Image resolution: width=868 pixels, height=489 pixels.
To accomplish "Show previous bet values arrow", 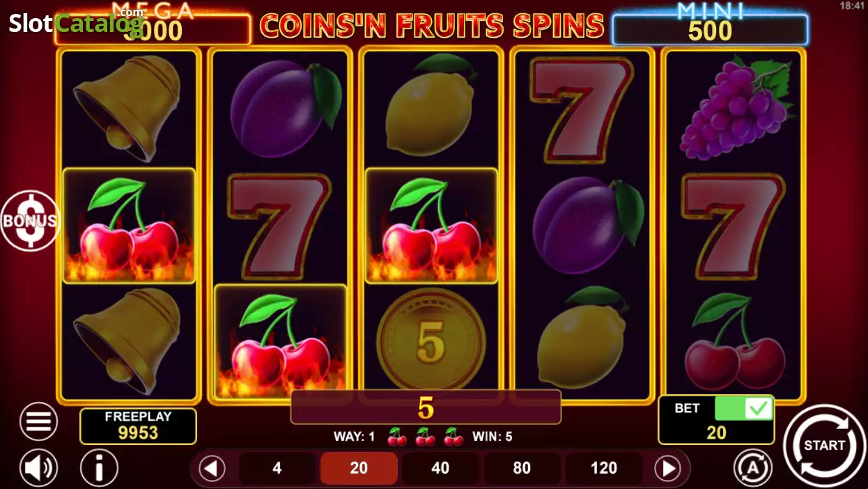I will [212, 468].
